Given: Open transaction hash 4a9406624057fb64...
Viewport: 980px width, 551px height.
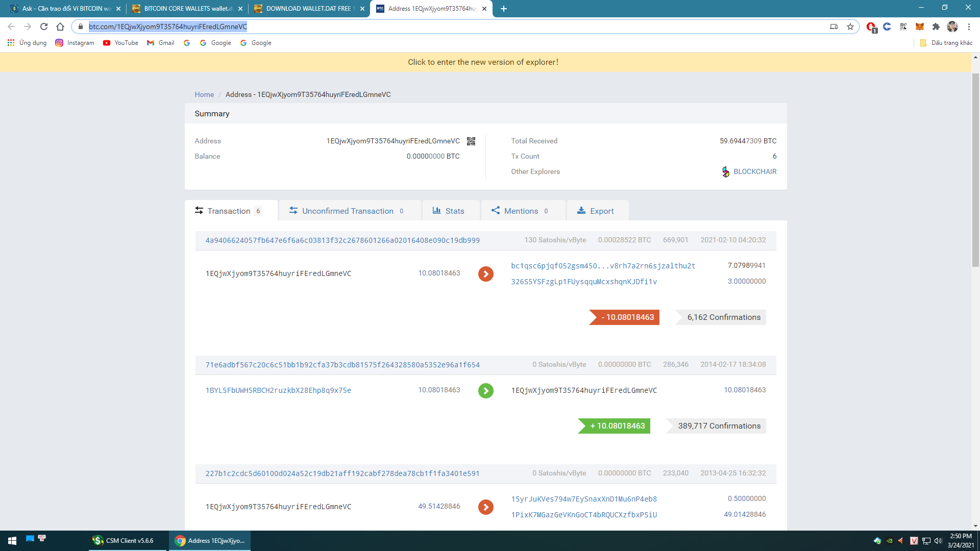Looking at the screenshot, I should [342, 240].
